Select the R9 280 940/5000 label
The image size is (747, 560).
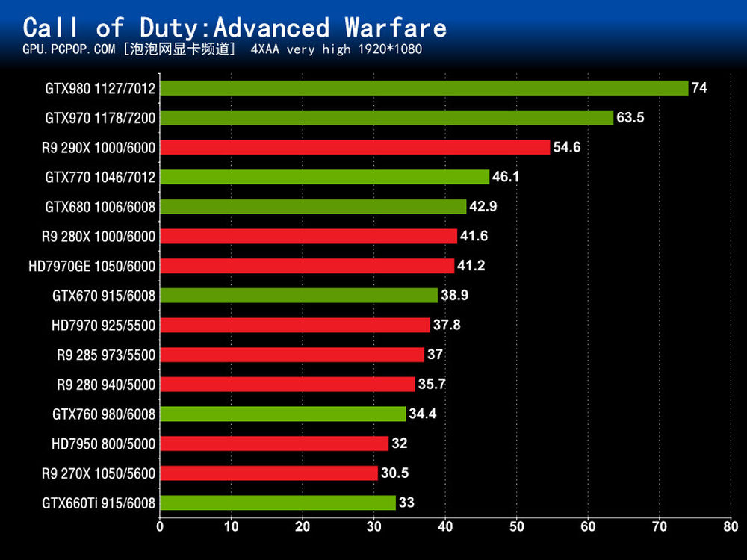click(x=106, y=385)
